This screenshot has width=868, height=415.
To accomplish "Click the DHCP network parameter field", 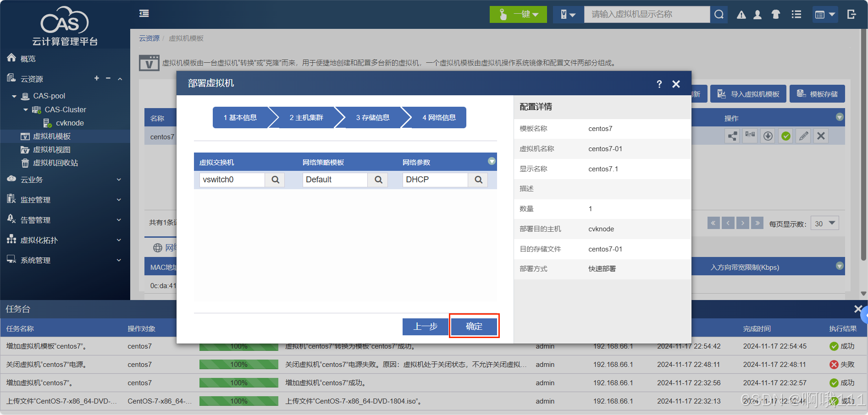I will pyautogui.click(x=435, y=180).
